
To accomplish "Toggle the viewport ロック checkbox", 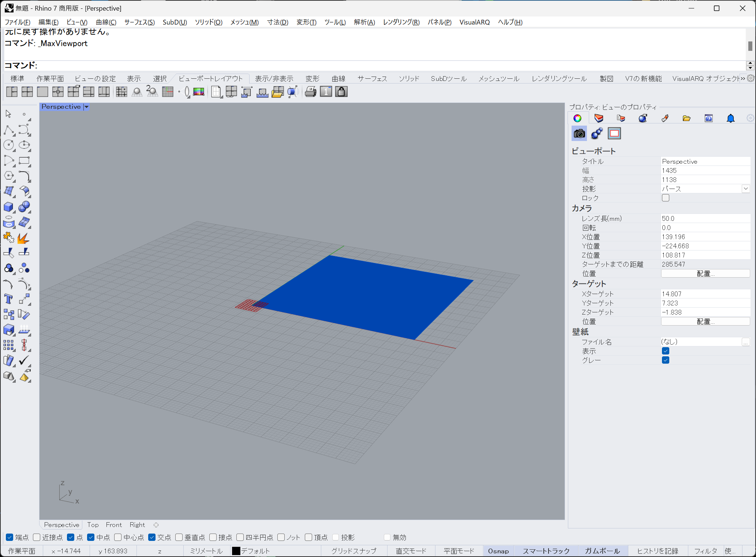I will 665,198.
